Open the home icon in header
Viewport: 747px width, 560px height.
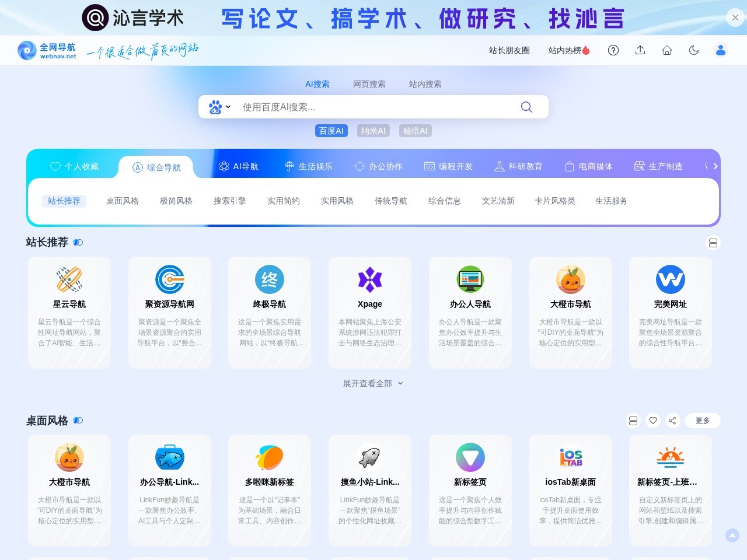coord(667,50)
